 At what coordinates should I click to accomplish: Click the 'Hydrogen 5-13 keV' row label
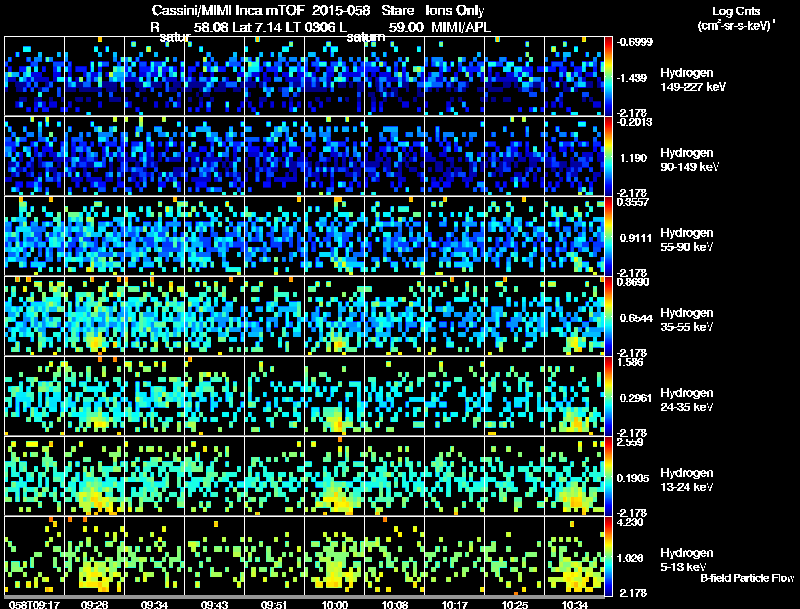(x=686, y=560)
